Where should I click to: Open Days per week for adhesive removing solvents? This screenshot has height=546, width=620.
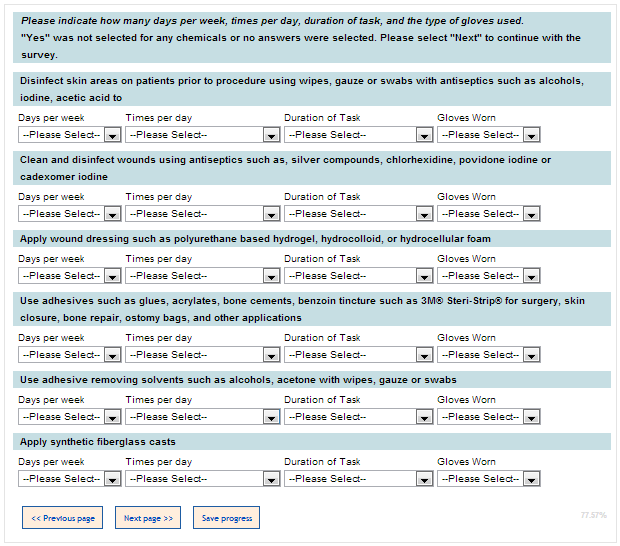(x=69, y=417)
